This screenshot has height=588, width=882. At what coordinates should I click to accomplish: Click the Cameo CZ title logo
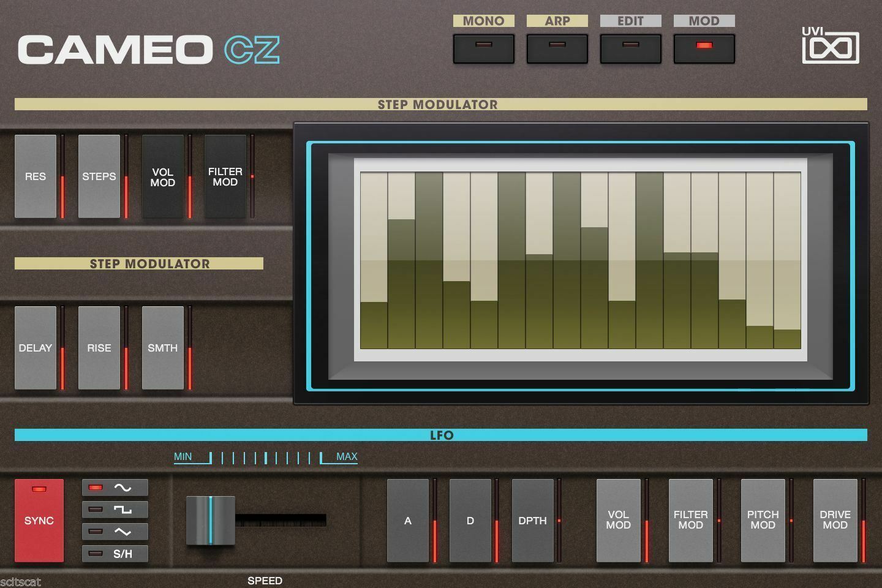pos(149,50)
